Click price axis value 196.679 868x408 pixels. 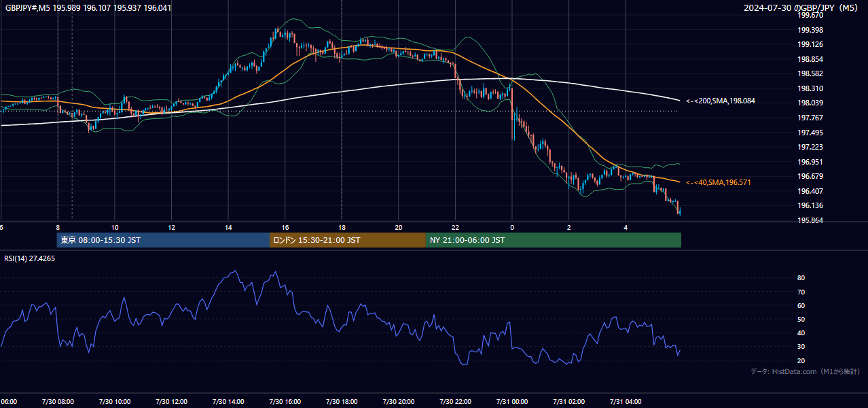(x=810, y=176)
